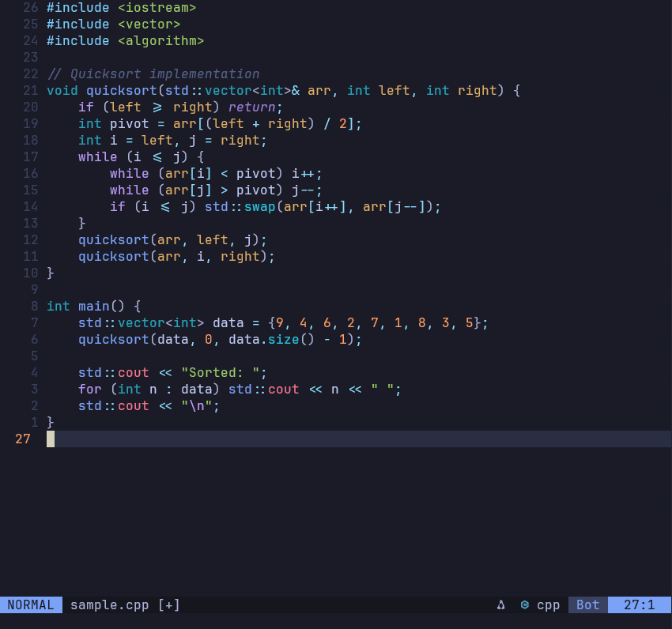Click the Bot scroll position indicator
672x629 pixels.
click(x=587, y=605)
